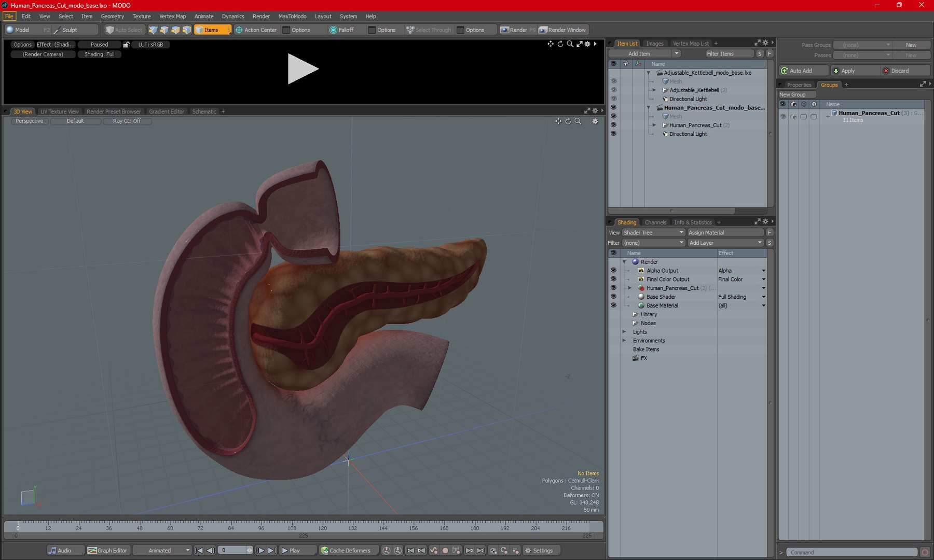Click the Discard button

[x=905, y=71]
